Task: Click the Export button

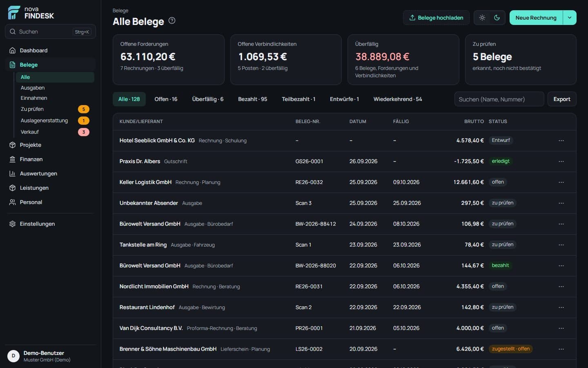Action: tap(562, 99)
